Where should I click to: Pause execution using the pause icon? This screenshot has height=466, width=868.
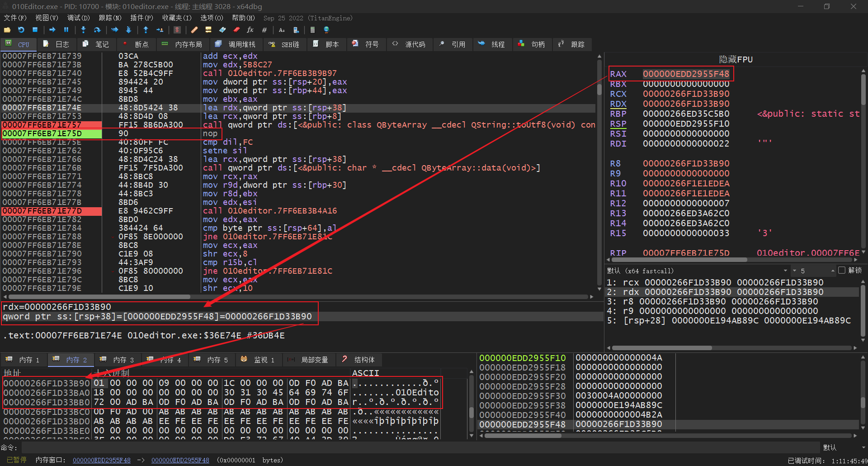coord(66,30)
